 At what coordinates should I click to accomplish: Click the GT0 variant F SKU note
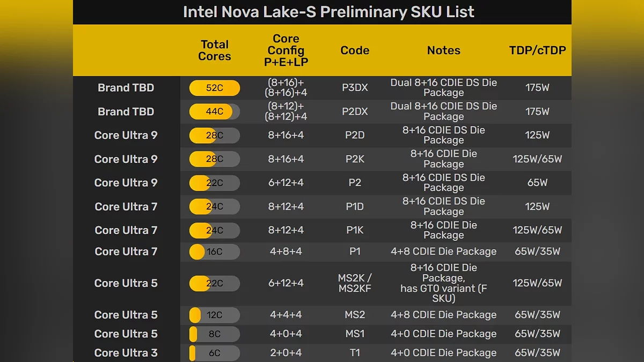(444, 293)
